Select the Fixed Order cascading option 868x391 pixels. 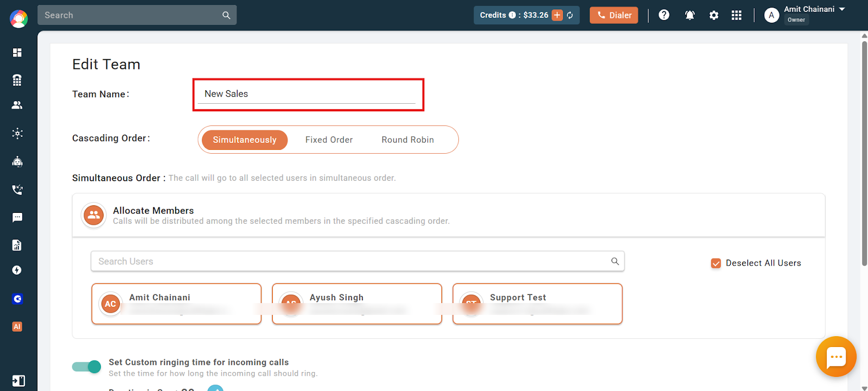pos(329,140)
